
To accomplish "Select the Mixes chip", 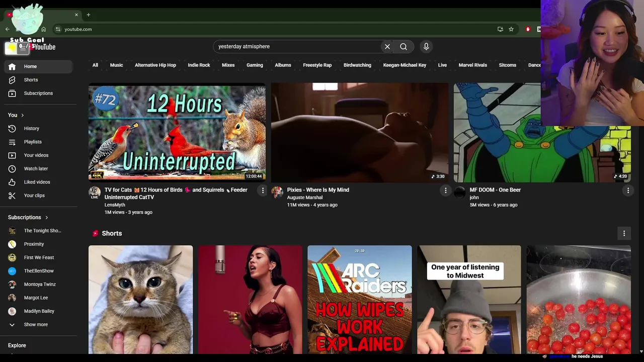I will [x=228, y=65].
